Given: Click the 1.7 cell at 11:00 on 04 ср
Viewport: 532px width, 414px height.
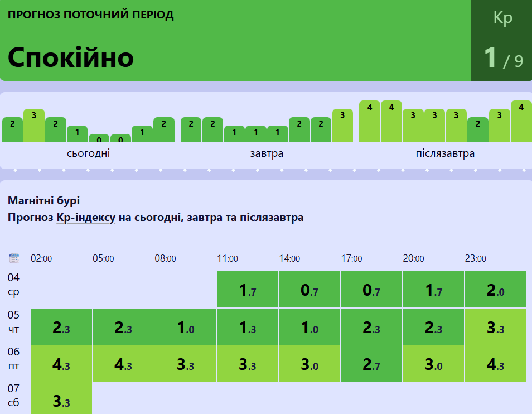Looking at the screenshot, I should (248, 290).
